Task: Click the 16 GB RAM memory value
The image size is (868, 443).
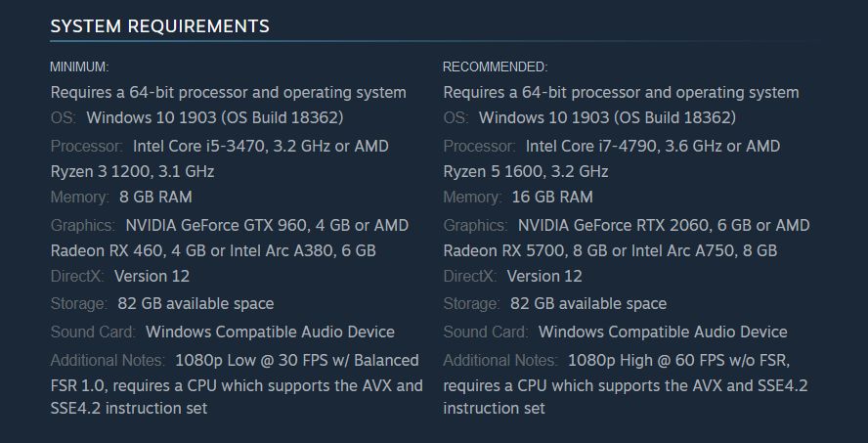Action: (x=552, y=198)
